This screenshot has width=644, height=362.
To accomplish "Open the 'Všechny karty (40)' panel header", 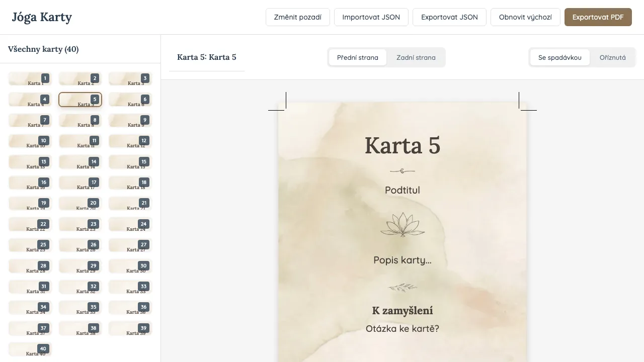I will pyautogui.click(x=43, y=49).
